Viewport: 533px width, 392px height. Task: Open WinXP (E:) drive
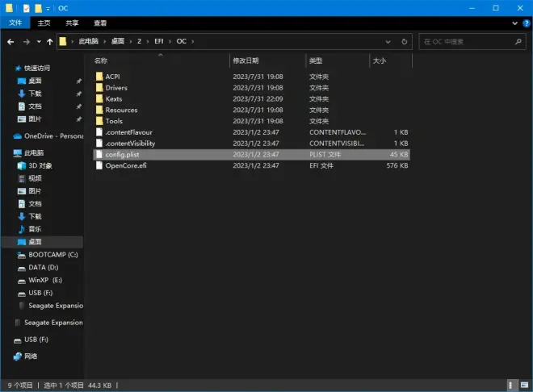pos(45,280)
